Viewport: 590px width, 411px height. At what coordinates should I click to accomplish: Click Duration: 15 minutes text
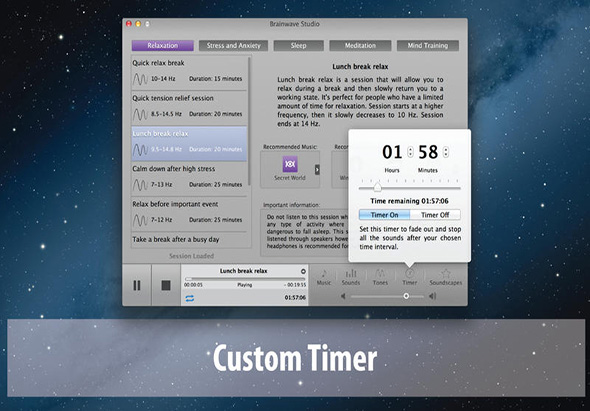point(216,79)
